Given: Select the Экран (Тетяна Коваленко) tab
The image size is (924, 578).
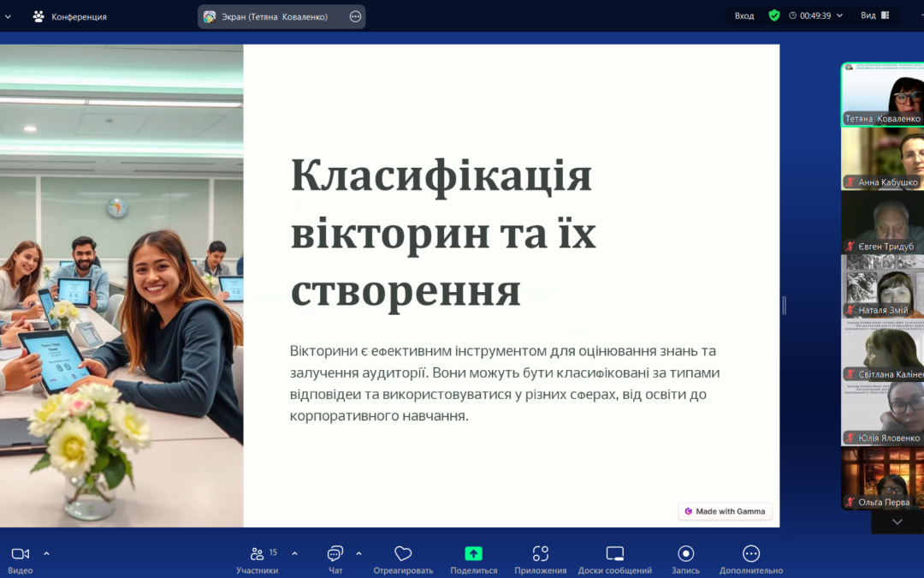Looking at the screenshot, I should [275, 15].
